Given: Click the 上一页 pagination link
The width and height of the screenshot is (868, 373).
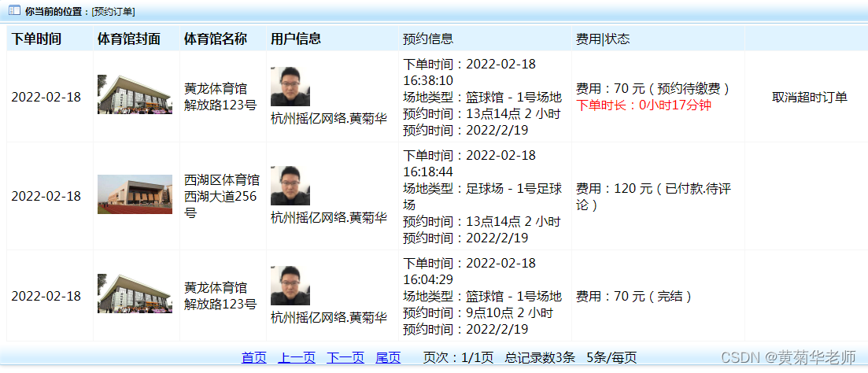Looking at the screenshot, I should pyautogui.click(x=297, y=357).
